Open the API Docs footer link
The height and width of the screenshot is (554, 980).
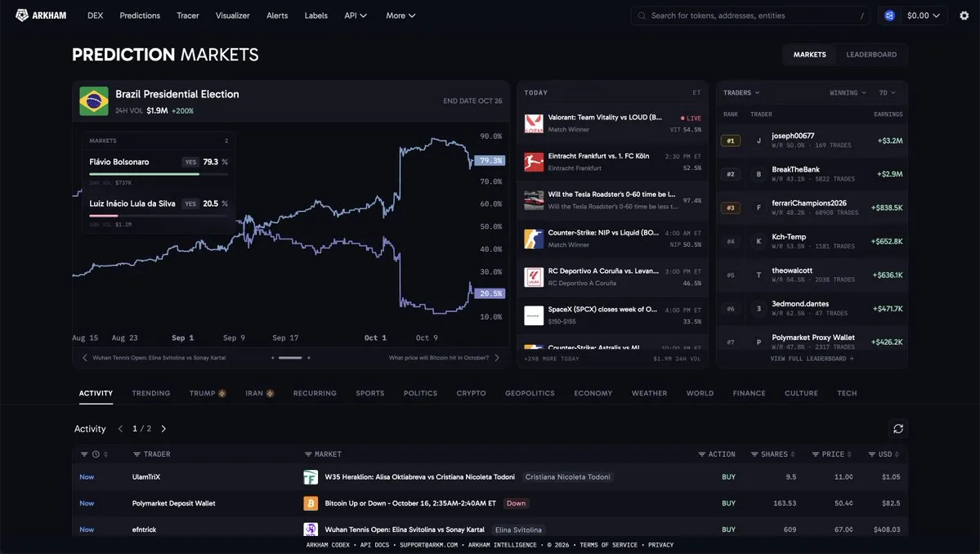tap(374, 545)
